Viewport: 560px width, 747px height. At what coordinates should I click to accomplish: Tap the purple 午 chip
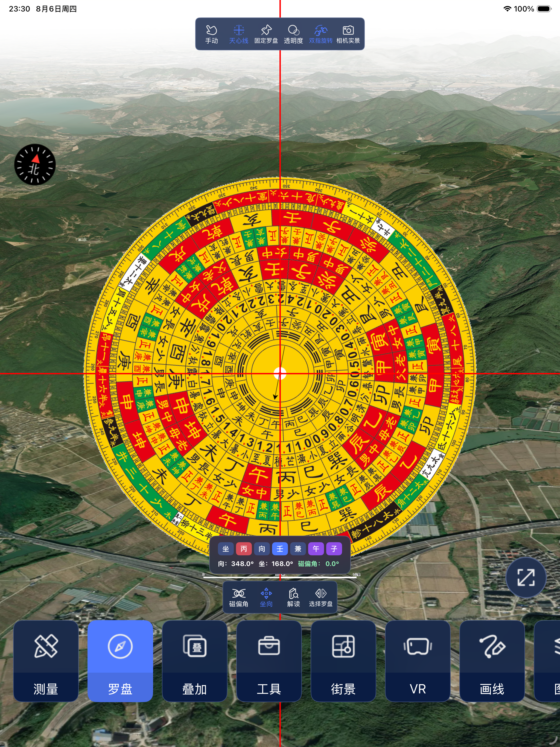click(316, 549)
